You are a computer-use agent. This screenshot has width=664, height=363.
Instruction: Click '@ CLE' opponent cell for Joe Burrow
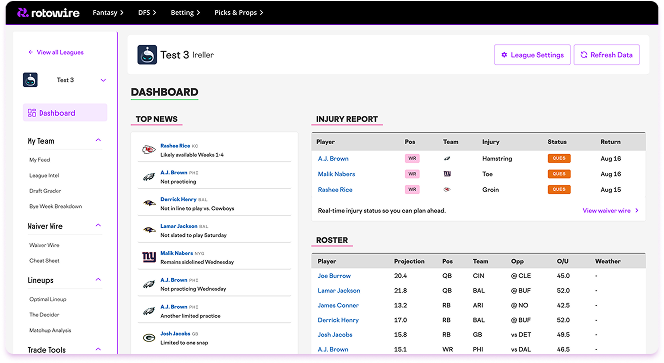pos(520,276)
